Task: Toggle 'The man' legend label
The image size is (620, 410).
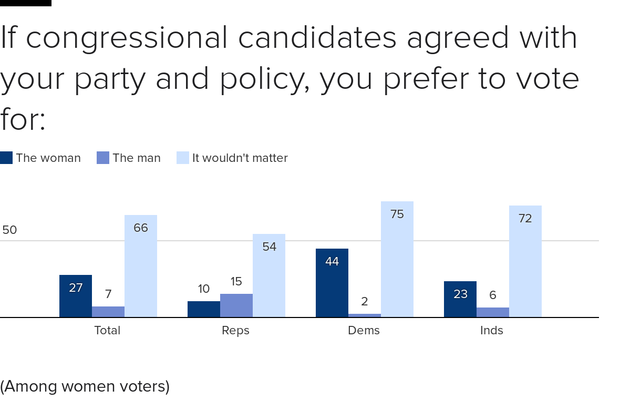Action: coord(137,158)
